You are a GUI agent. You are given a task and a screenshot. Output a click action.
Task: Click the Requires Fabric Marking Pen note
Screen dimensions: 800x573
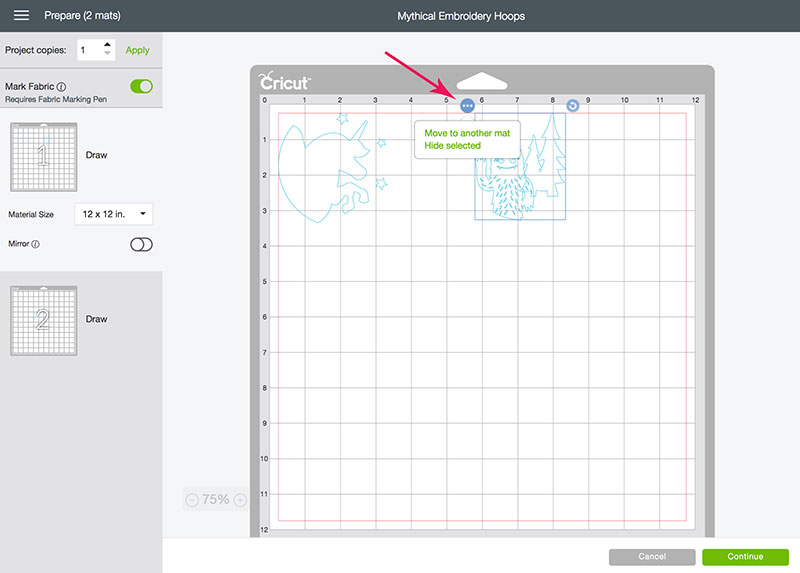click(x=56, y=99)
